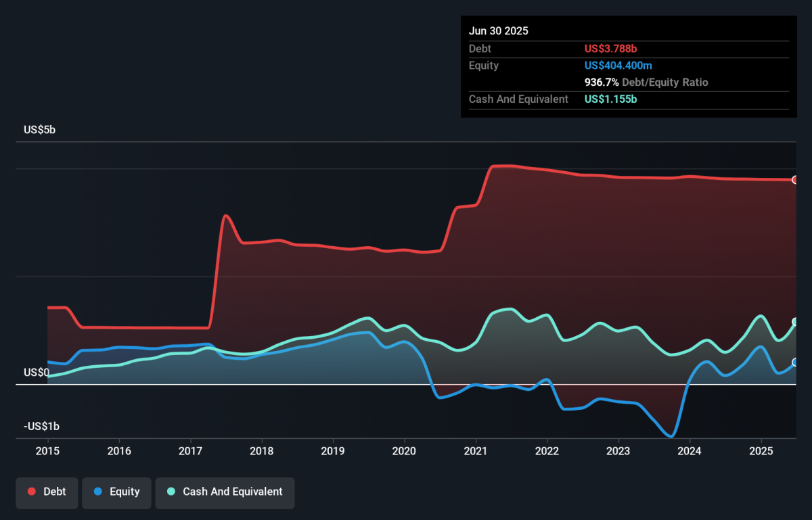Select the 2025 label on the x-axis
The height and width of the screenshot is (520, 812).
tap(761, 450)
